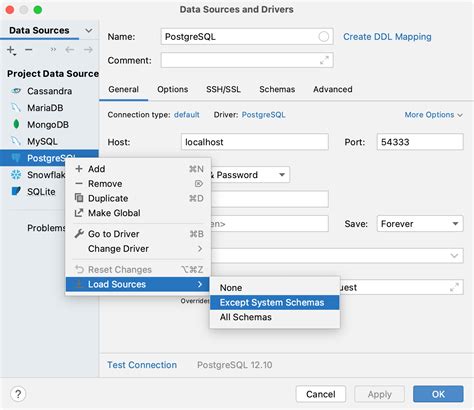Viewport: 474px width, 410px height.
Task: Select None in Load Sources submenu
Action: (x=275, y=288)
